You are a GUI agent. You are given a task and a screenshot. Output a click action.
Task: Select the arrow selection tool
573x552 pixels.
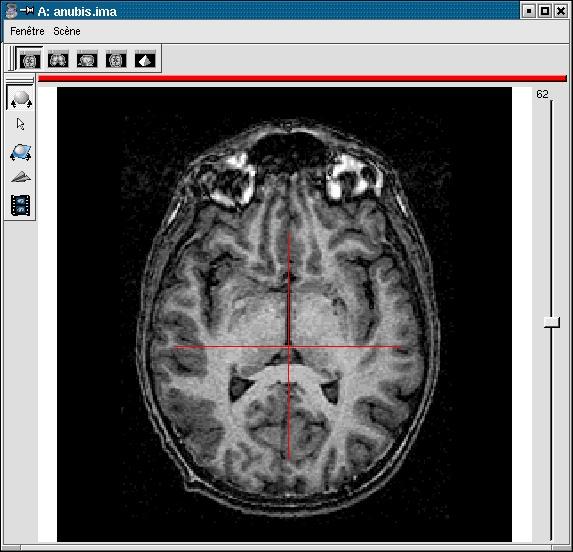[x=20, y=124]
